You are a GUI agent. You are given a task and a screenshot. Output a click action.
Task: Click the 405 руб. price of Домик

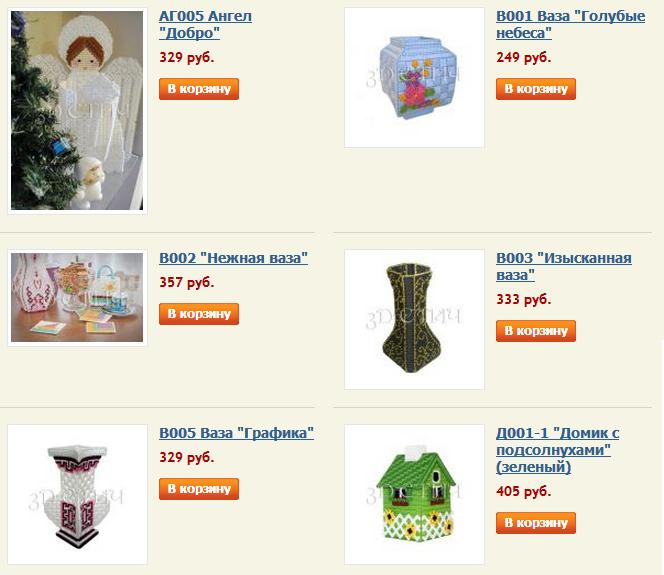coord(523,492)
